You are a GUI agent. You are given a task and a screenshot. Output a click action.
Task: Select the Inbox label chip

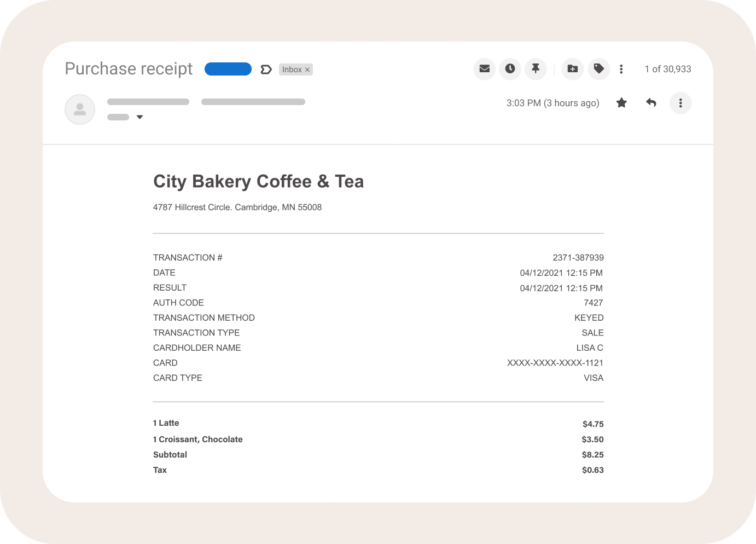tap(292, 69)
